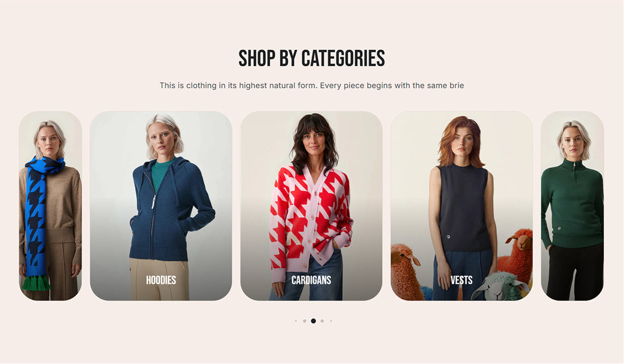Click the VESTS text label
The height and width of the screenshot is (364, 624).
pos(461,280)
